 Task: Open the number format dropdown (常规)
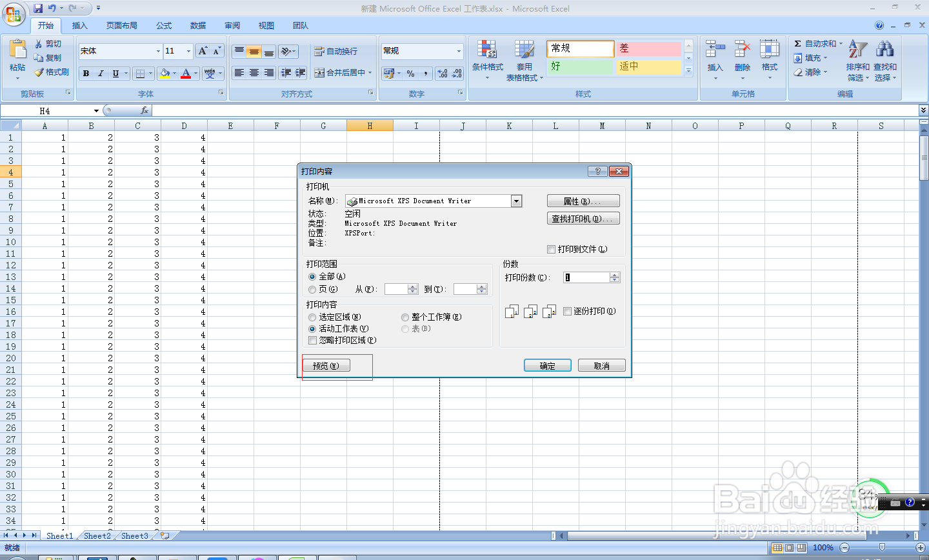tap(459, 51)
